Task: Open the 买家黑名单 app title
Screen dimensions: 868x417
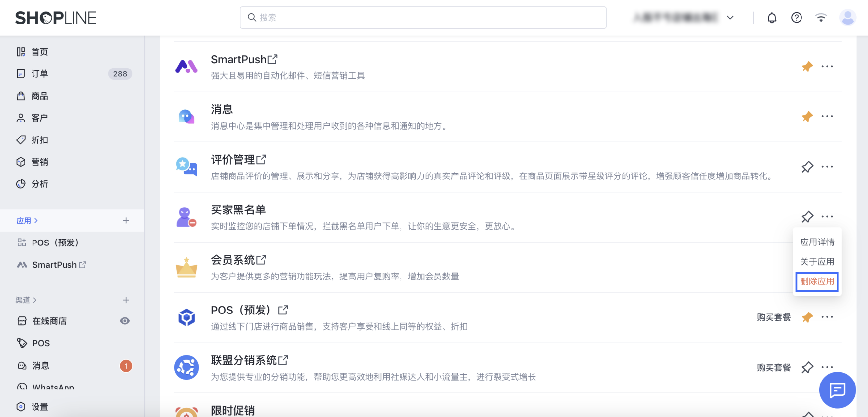Action: (x=238, y=210)
